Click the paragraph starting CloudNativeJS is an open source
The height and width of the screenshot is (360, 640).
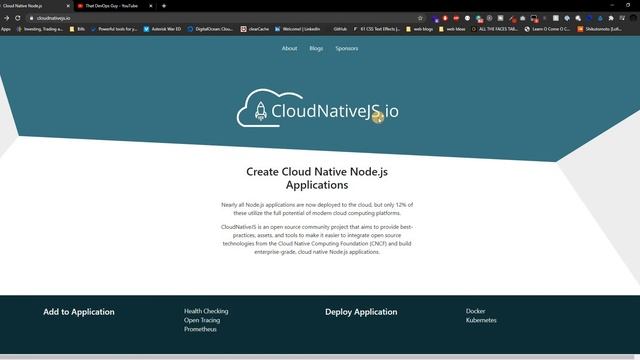[x=317, y=239]
